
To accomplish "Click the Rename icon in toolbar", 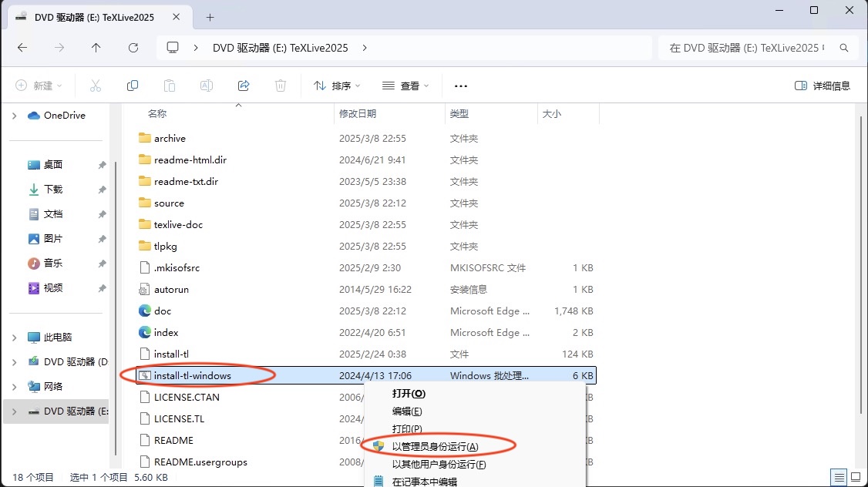I will click(207, 86).
